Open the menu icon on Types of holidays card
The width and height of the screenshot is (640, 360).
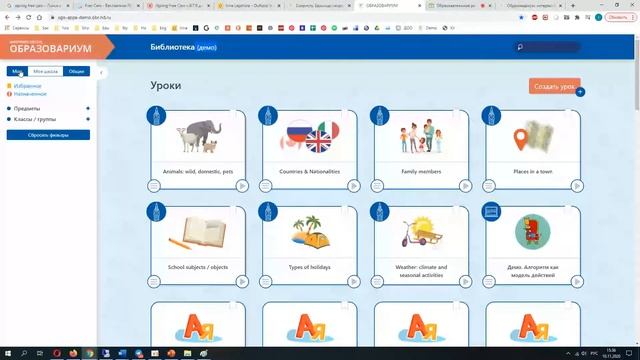pos(265,282)
